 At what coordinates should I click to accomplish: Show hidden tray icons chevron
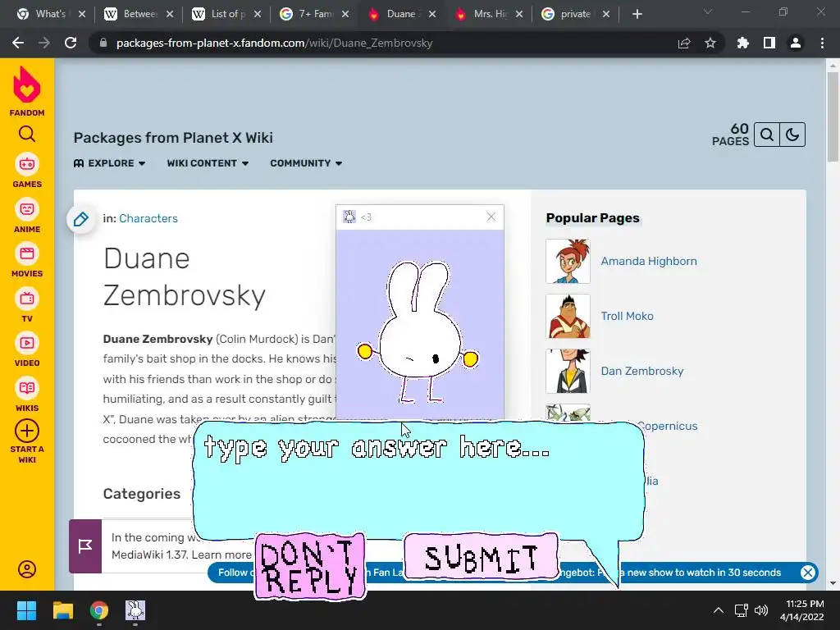click(x=719, y=610)
